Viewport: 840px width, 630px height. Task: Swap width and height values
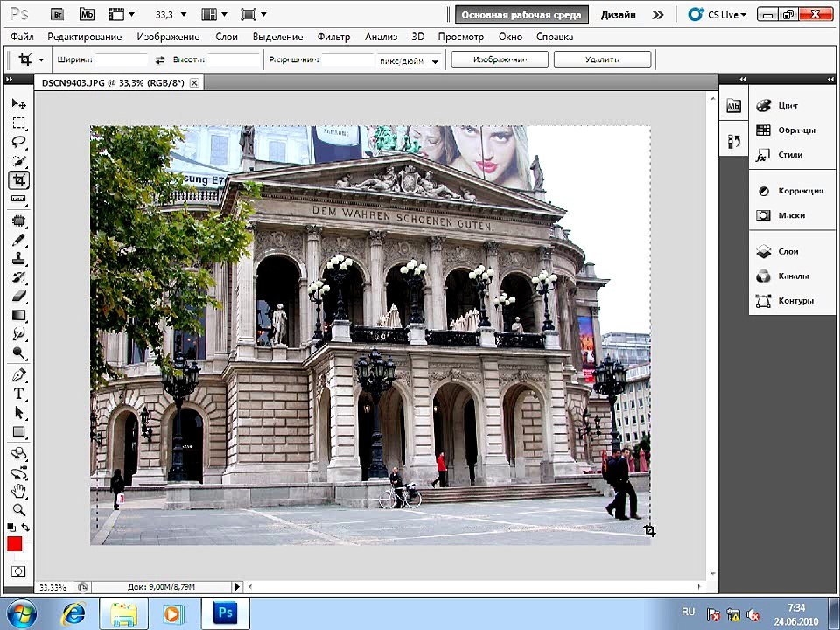159,60
